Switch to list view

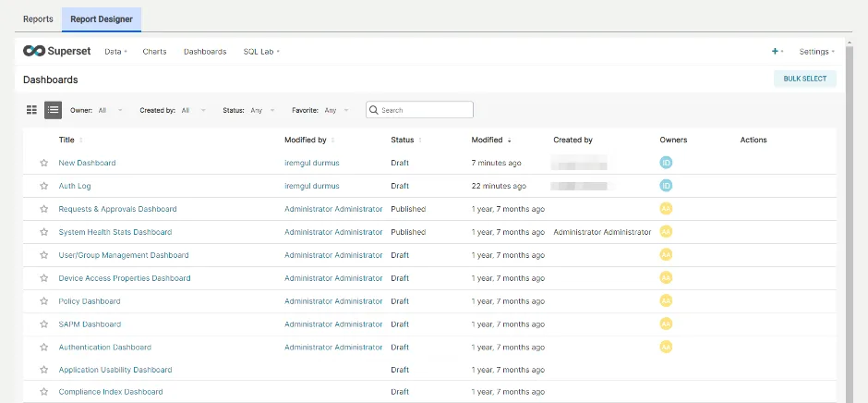(x=54, y=110)
